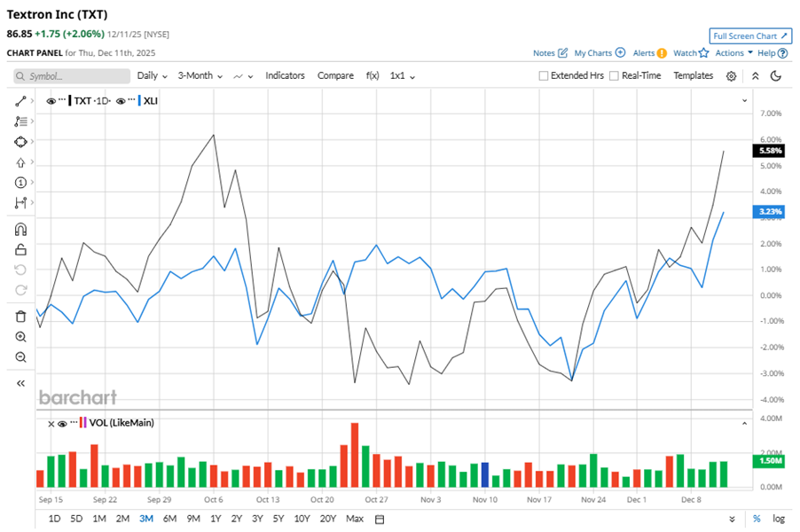Open Full Screen Chart
The width and height of the screenshot is (800, 532).
(750, 36)
